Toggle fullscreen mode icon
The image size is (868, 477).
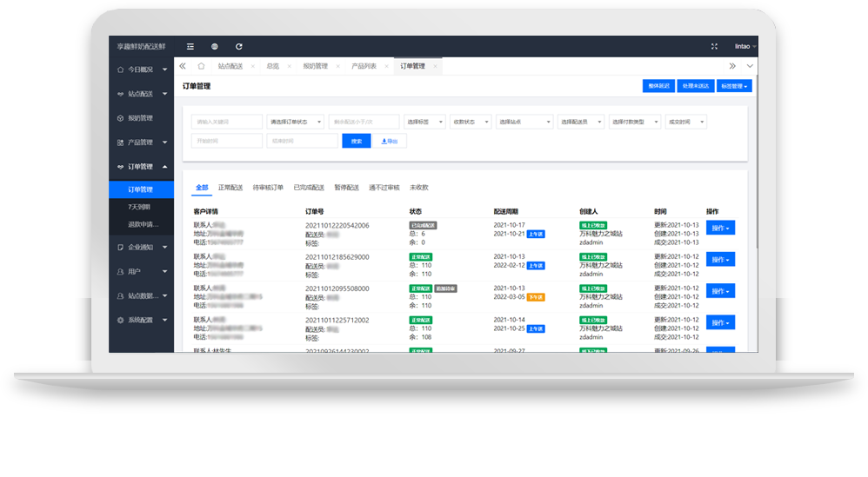[715, 46]
